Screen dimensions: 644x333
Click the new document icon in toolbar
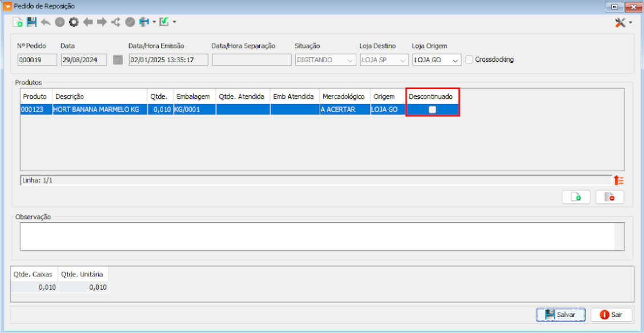click(x=18, y=22)
